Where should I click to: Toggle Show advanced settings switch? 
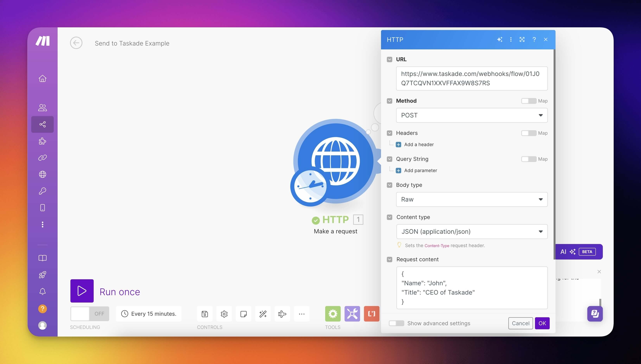pyautogui.click(x=396, y=323)
